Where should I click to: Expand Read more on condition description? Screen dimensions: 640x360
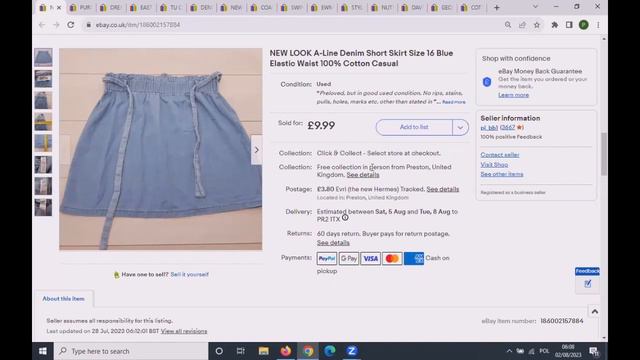click(x=453, y=102)
